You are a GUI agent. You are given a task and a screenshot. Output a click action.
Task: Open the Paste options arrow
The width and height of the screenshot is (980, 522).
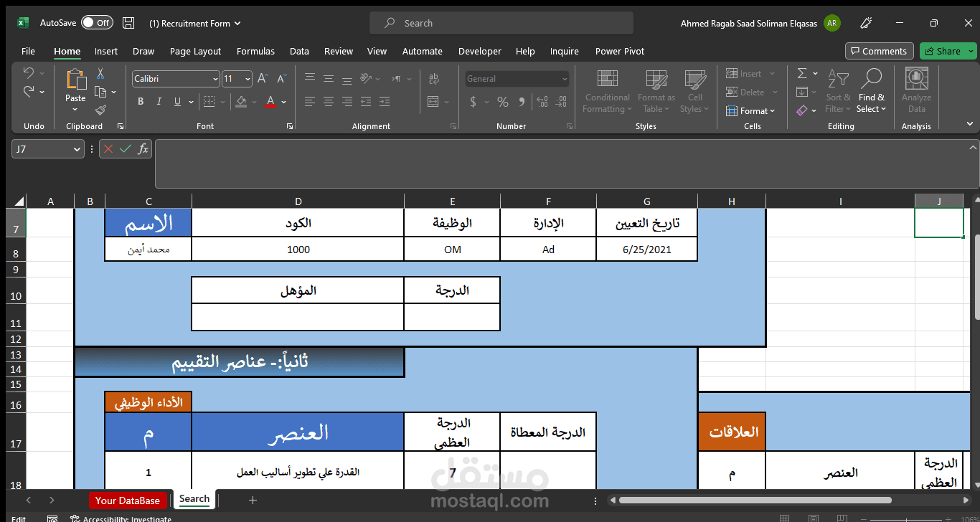pyautogui.click(x=75, y=110)
